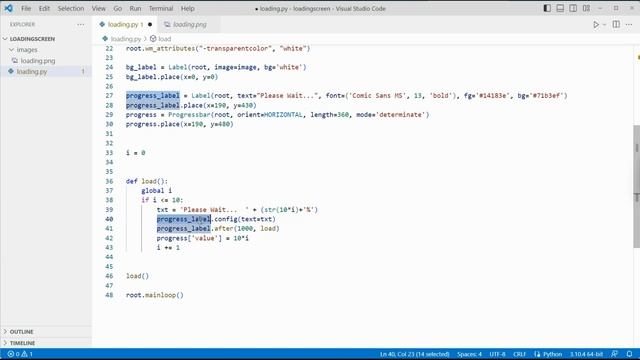The image size is (640, 360).
Task: Open the Run menu
Action: pyautogui.click(x=135, y=9)
